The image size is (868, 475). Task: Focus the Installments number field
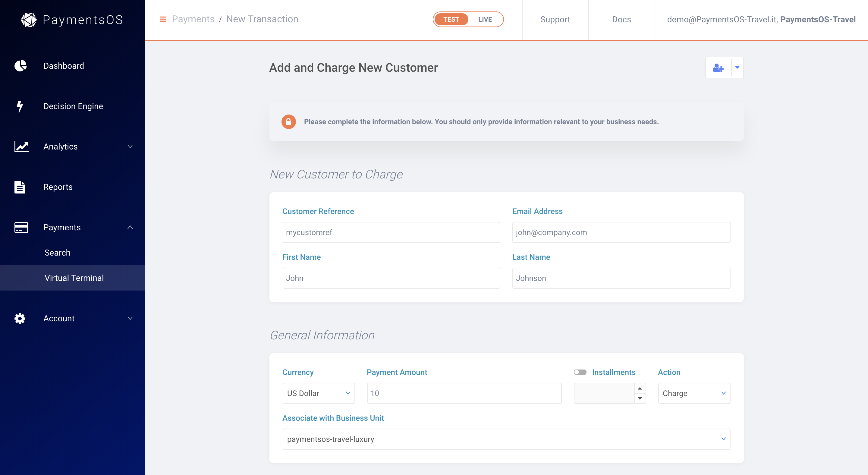point(604,393)
